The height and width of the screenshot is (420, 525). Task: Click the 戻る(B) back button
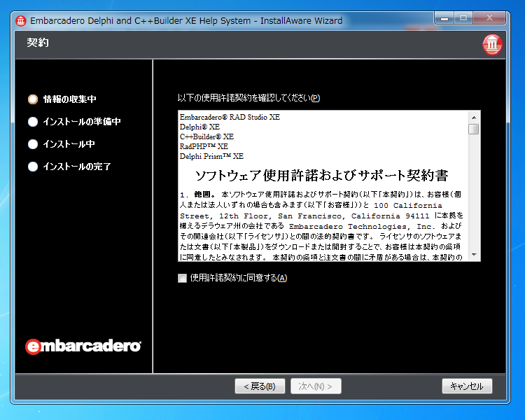pyautogui.click(x=260, y=386)
